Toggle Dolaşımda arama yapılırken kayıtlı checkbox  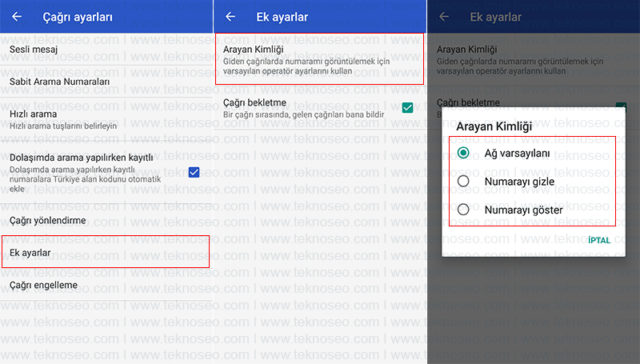[x=194, y=172]
